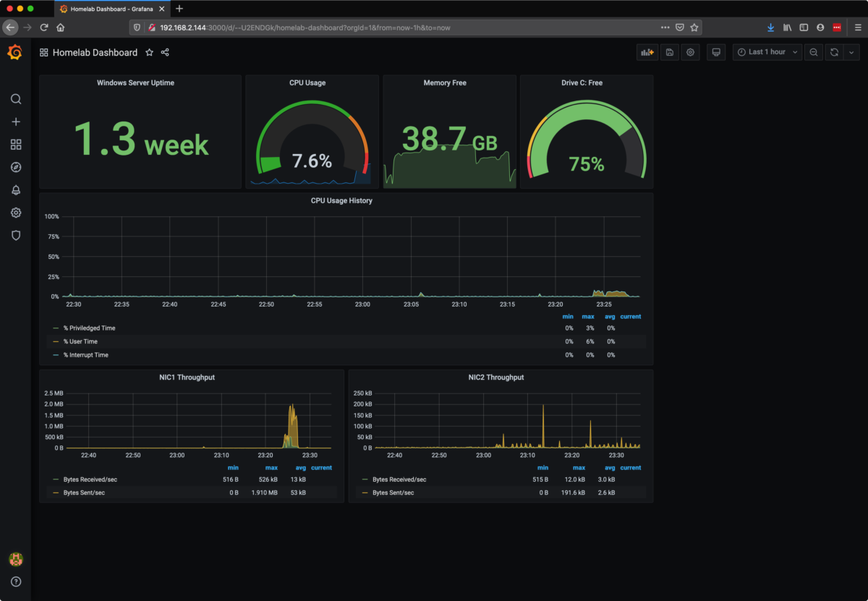Open the Search icon in Grafana sidebar
868x601 pixels.
pos(16,99)
